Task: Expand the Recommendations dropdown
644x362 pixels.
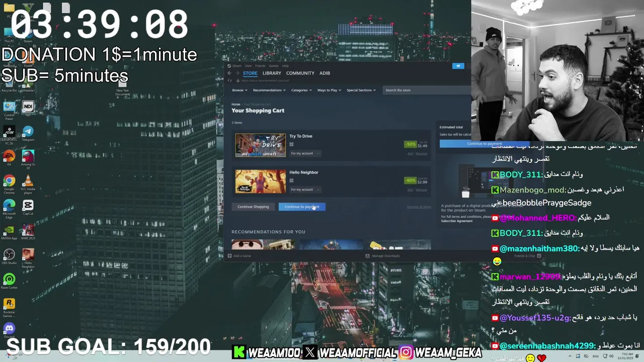Action: (269, 90)
